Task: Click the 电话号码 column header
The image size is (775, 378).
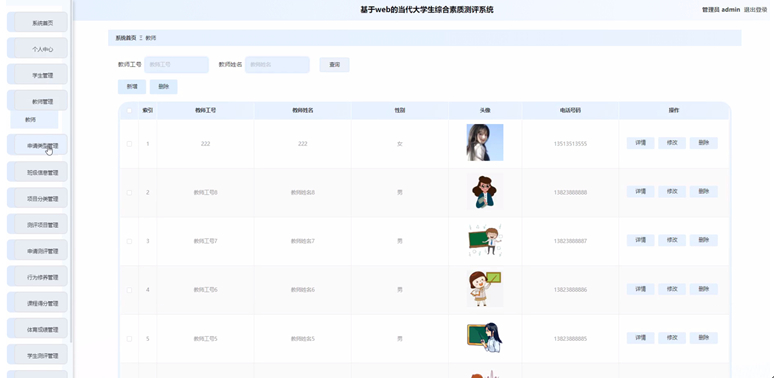Action: [x=570, y=111]
